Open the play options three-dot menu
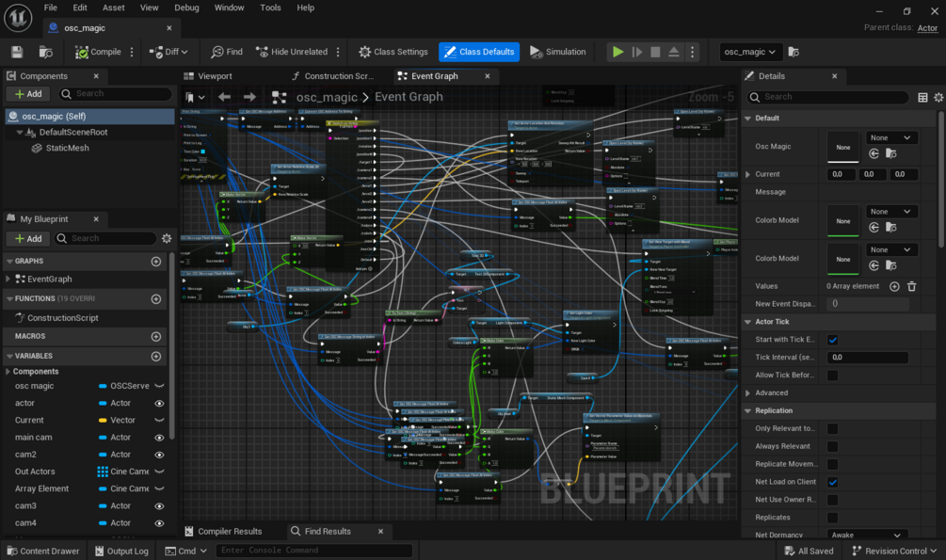The height and width of the screenshot is (560, 946). coord(692,52)
